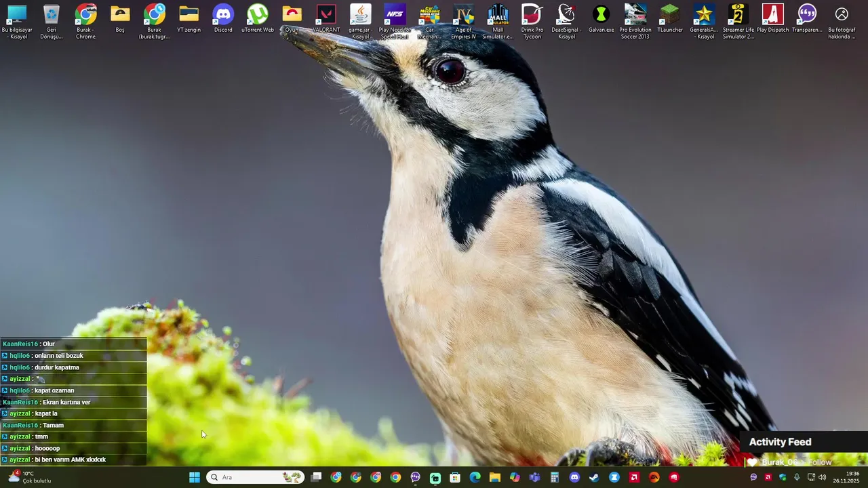Open Steam from the taskbar

(x=594, y=477)
